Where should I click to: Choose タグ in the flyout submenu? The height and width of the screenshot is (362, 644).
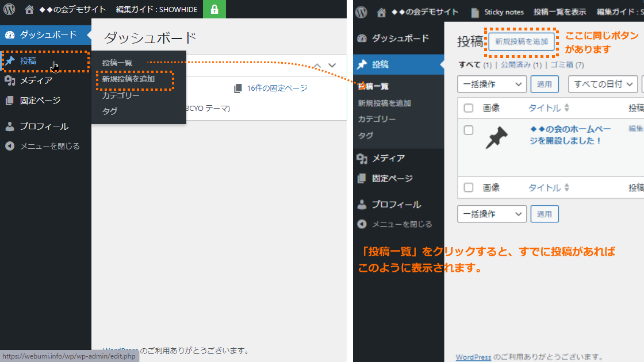click(110, 111)
